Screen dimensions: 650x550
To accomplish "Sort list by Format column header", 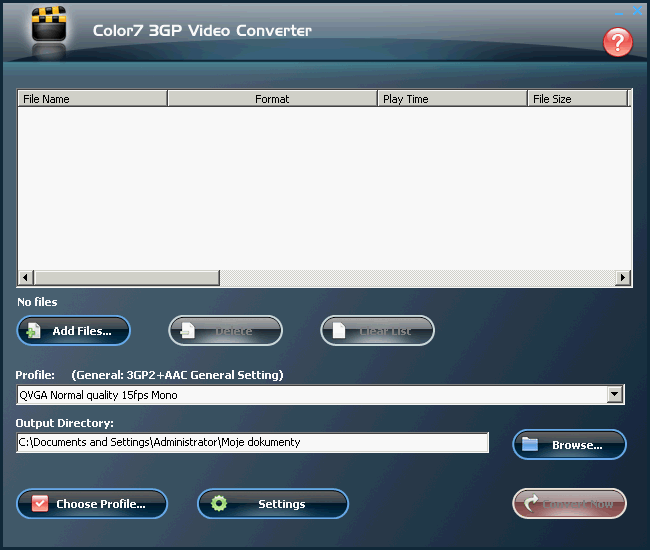I will (x=273, y=99).
